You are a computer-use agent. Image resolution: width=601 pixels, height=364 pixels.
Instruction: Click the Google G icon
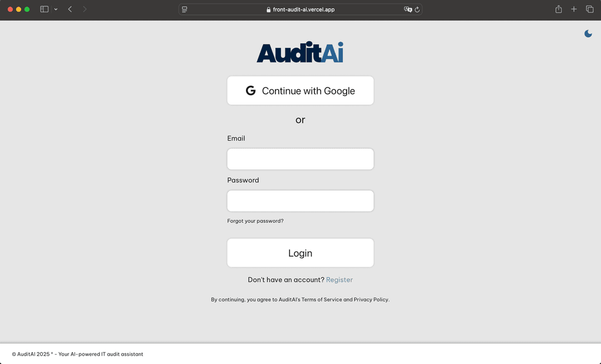pyautogui.click(x=250, y=90)
